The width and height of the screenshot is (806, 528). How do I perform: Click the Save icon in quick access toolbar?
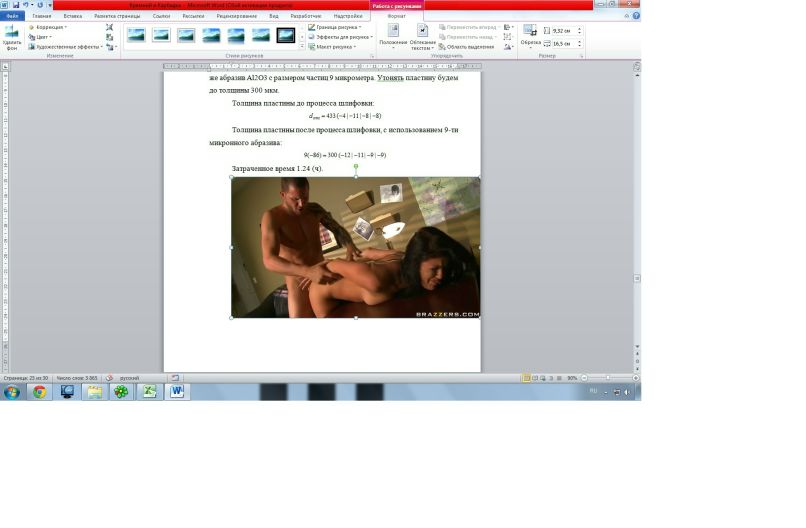(x=16, y=5)
